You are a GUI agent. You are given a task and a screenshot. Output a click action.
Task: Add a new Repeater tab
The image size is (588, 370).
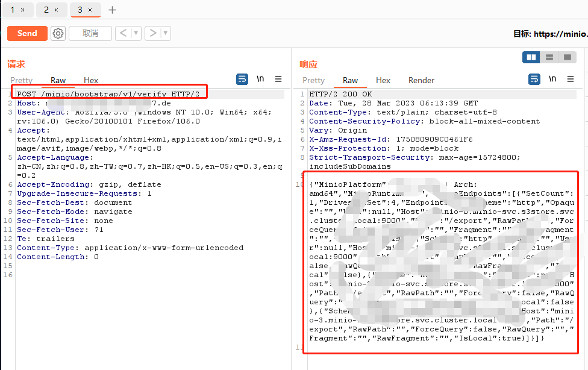pyautogui.click(x=112, y=10)
